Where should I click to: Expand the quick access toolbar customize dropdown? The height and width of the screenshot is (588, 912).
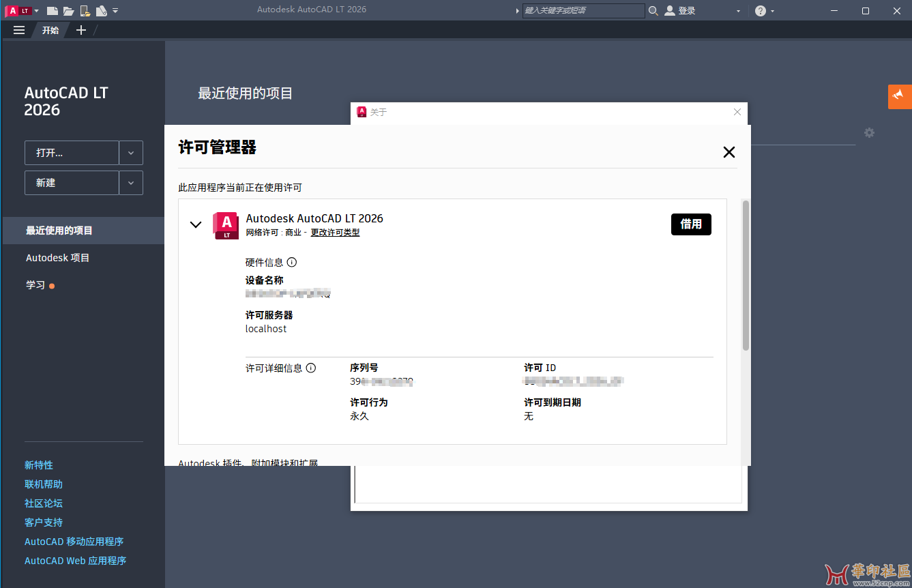116,10
